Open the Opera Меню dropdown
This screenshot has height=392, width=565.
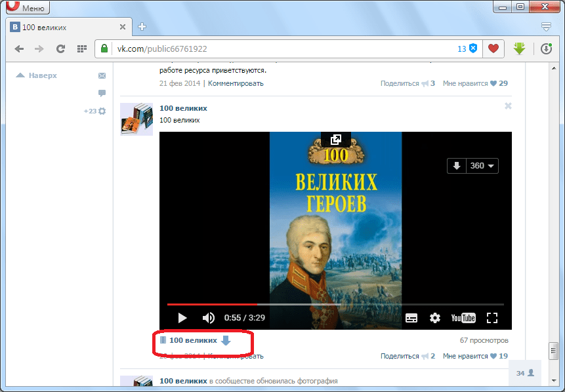pyautogui.click(x=26, y=9)
